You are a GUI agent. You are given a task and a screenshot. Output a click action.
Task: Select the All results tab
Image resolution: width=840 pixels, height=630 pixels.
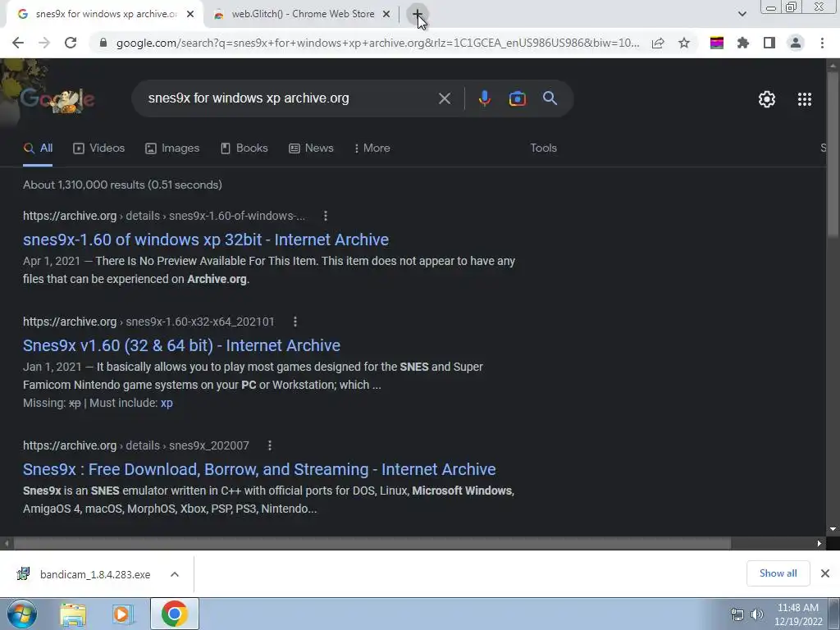(x=38, y=148)
